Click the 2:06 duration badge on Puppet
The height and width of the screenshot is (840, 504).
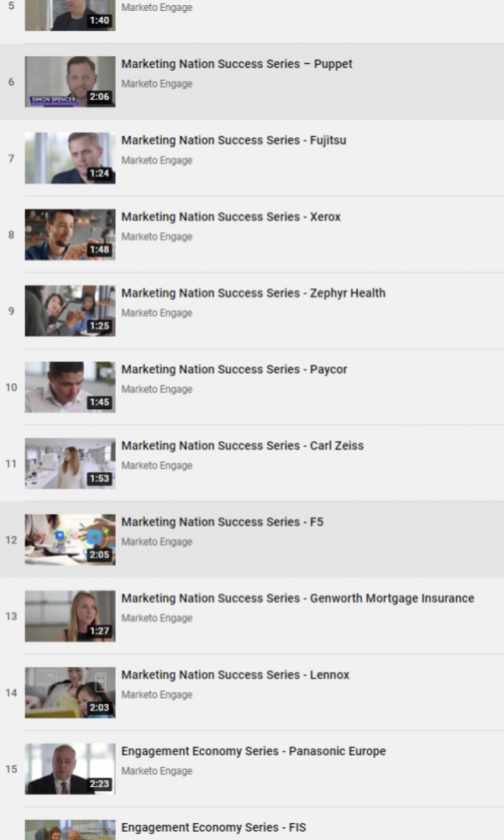coord(100,97)
